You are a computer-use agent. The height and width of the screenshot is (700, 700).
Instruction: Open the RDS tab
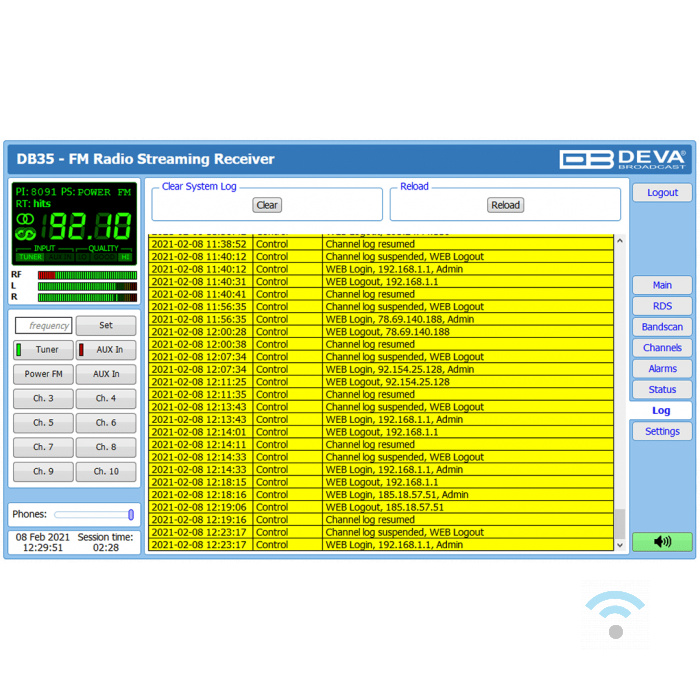(x=662, y=306)
